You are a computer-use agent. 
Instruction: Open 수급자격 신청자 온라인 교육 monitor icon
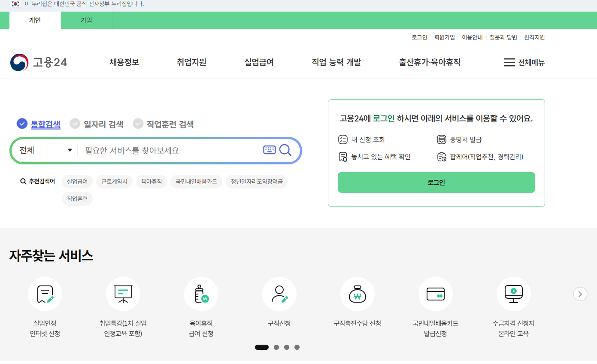click(x=514, y=294)
